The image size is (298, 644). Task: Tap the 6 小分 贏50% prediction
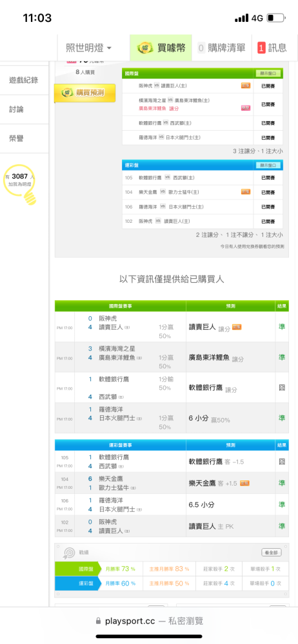click(209, 419)
